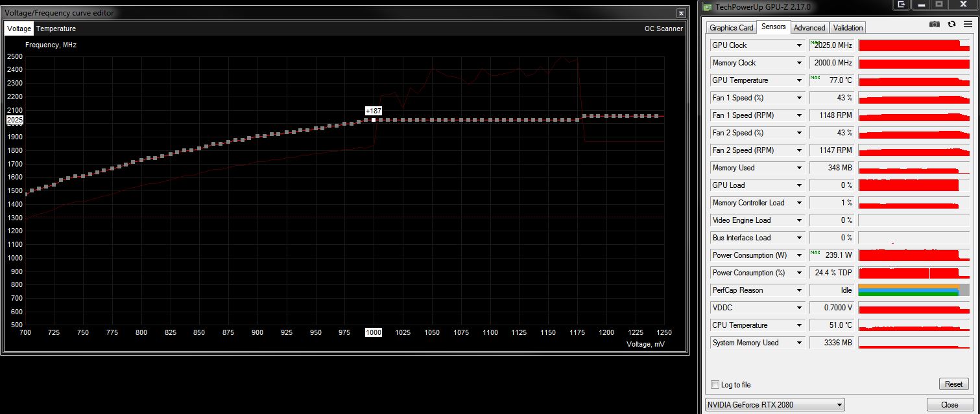Click the +187 offset tooltip on curve
Screen dimensions: 980x414
tap(374, 111)
